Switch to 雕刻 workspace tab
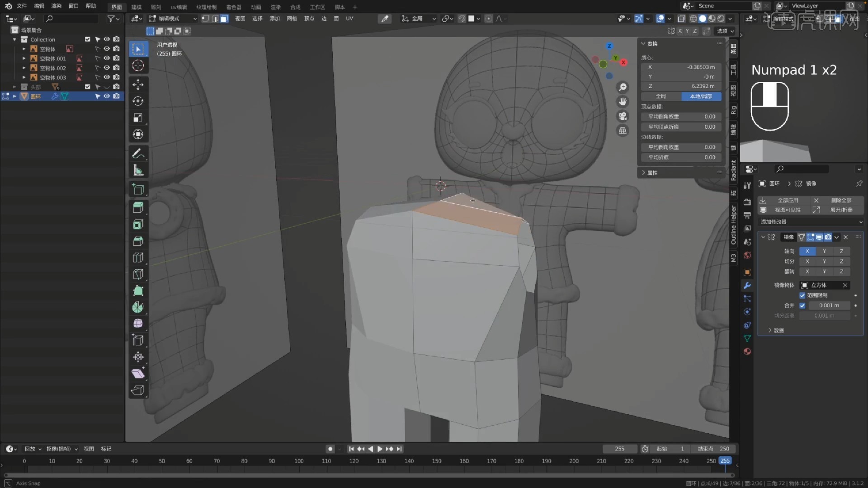 (156, 7)
